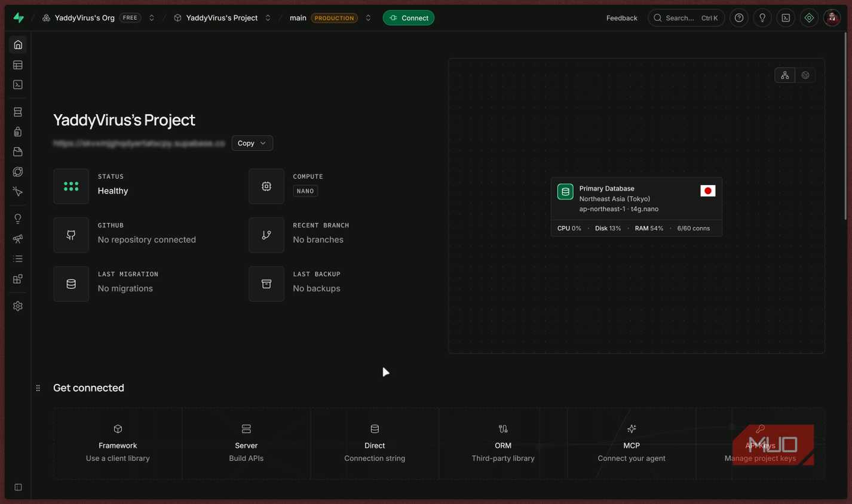
Task: Open the Database sidebar icon
Action: [x=18, y=112]
